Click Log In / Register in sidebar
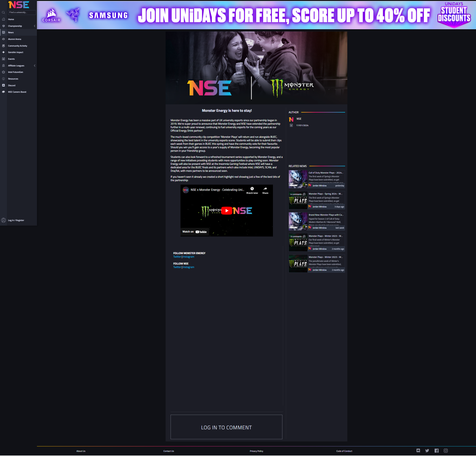Screen dimensions: 476x456 coord(16,220)
